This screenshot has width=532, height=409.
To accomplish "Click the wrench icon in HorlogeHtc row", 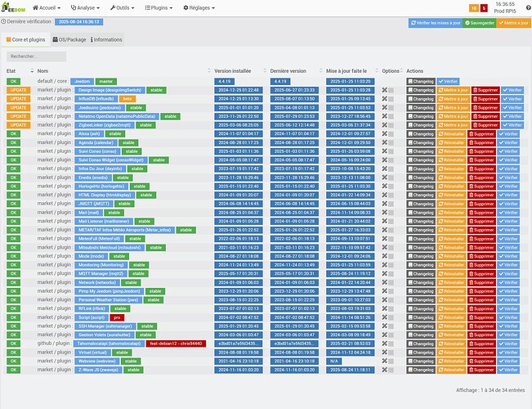I will [x=384, y=187].
